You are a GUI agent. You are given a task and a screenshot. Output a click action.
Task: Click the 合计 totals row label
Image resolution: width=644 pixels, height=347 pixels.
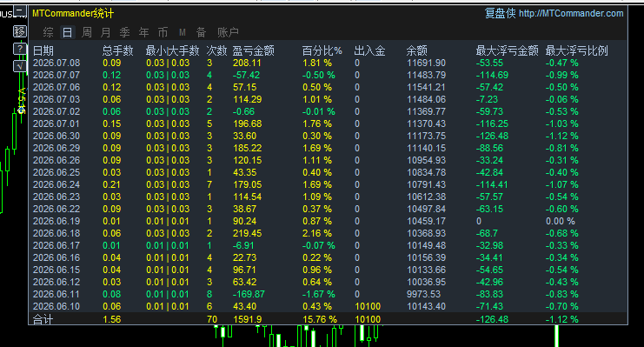(x=43, y=319)
